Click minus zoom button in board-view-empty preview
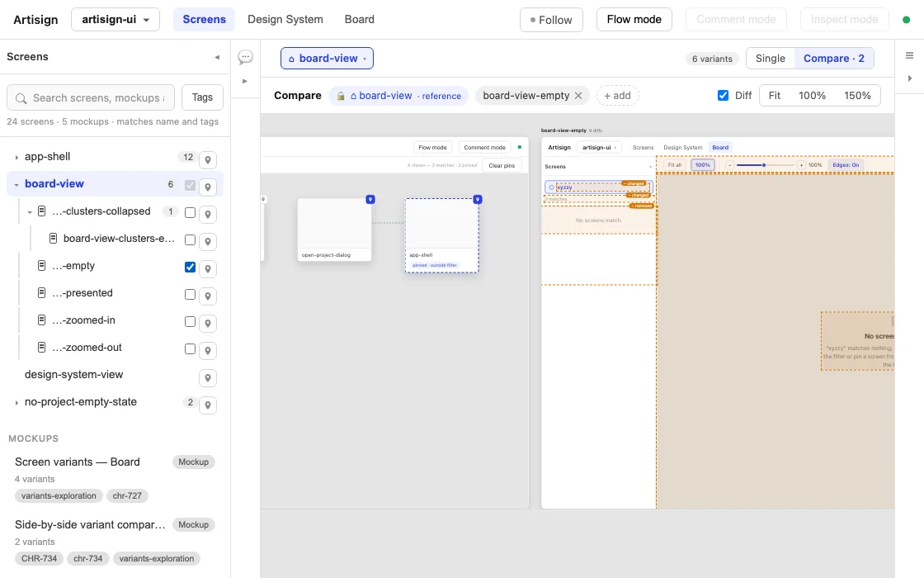This screenshot has height=578, width=924. click(x=729, y=165)
